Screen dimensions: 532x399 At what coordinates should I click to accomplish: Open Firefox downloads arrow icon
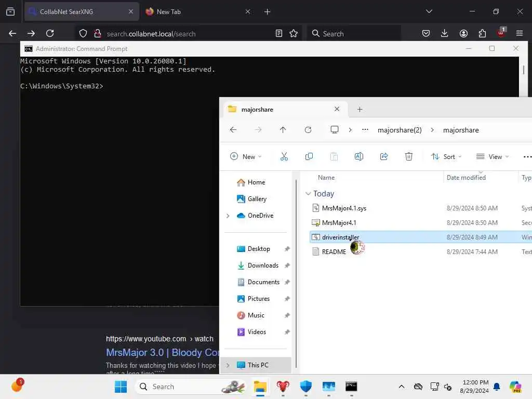(x=445, y=33)
